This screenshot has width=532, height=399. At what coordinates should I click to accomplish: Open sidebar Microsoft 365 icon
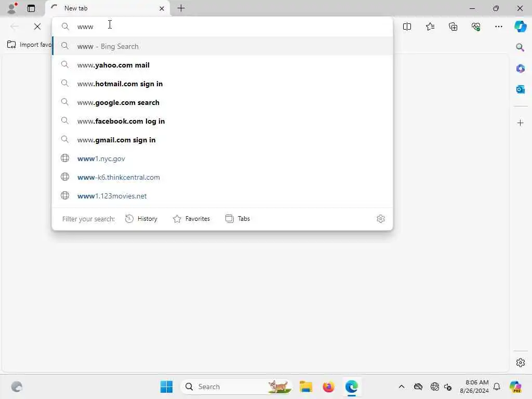coord(521,69)
